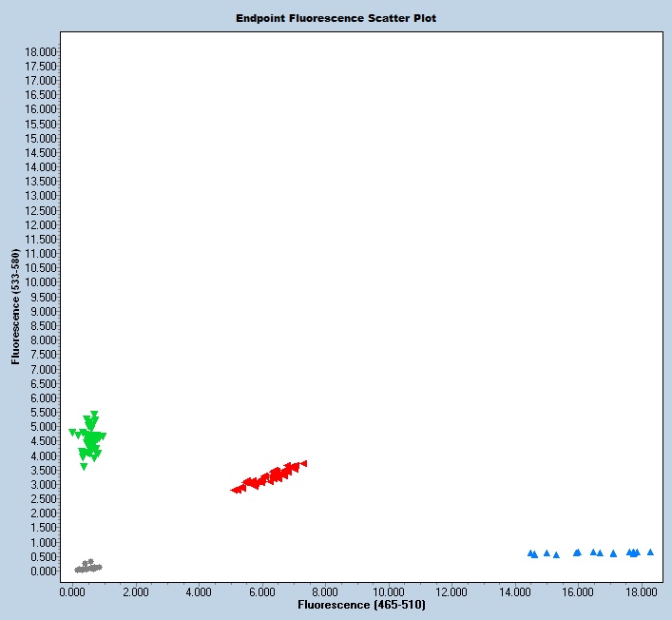Click the x-axis label "Fluorescence (465-510)"
The image size is (672, 620).
point(361,604)
